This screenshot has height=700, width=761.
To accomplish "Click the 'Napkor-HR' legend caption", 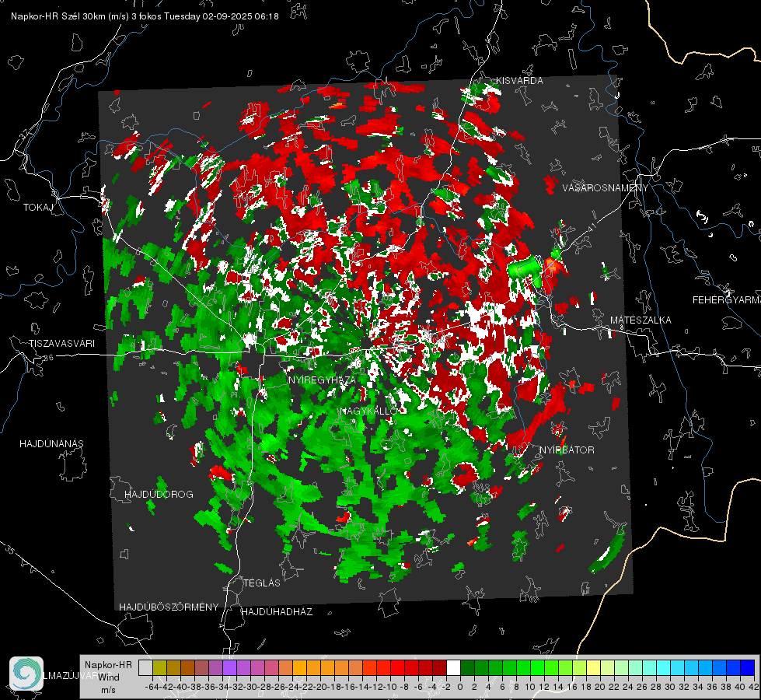I will [108, 665].
